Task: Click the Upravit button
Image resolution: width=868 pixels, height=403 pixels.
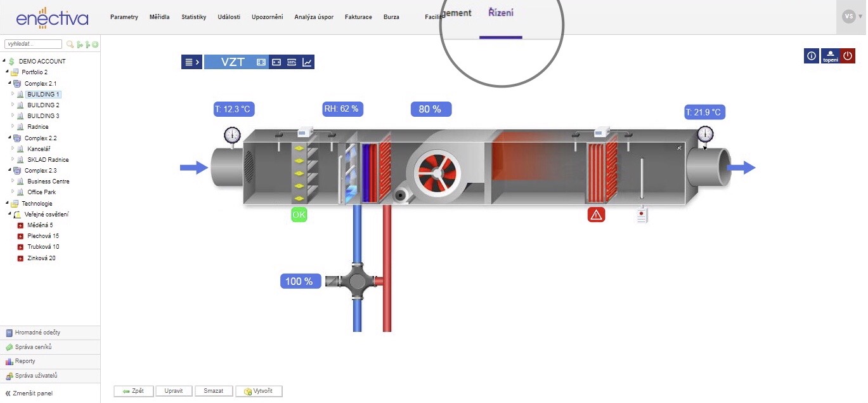Action: pyautogui.click(x=174, y=391)
